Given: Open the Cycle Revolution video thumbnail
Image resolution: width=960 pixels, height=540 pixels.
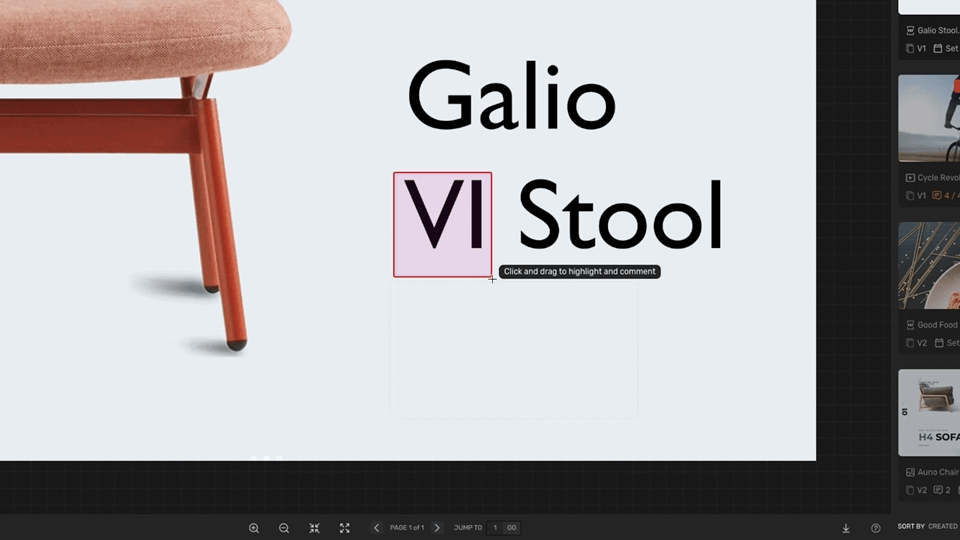Looking at the screenshot, I should coord(929,118).
